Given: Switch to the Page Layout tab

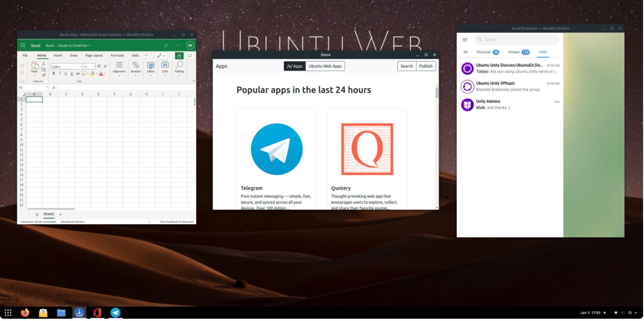Looking at the screenshot, I should coord(94,56).
